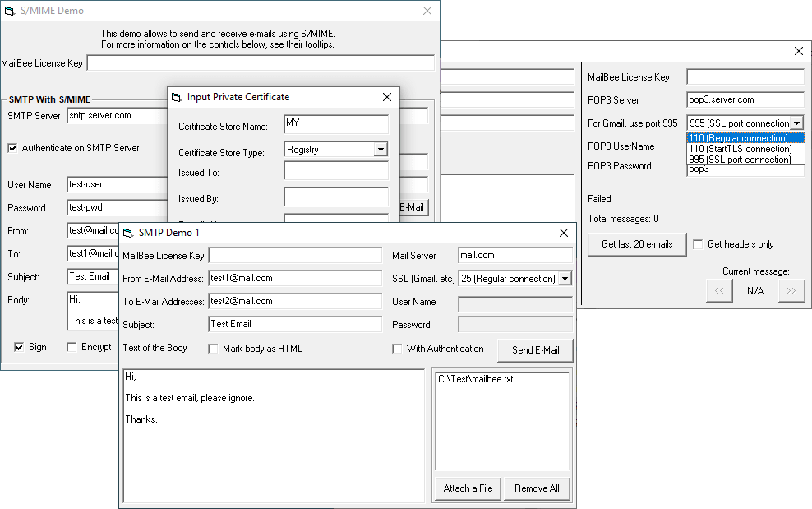This screenshot has height=509, width=812.
Task: Enable Mark body as HTML checkbox
Action: (214, 349)
